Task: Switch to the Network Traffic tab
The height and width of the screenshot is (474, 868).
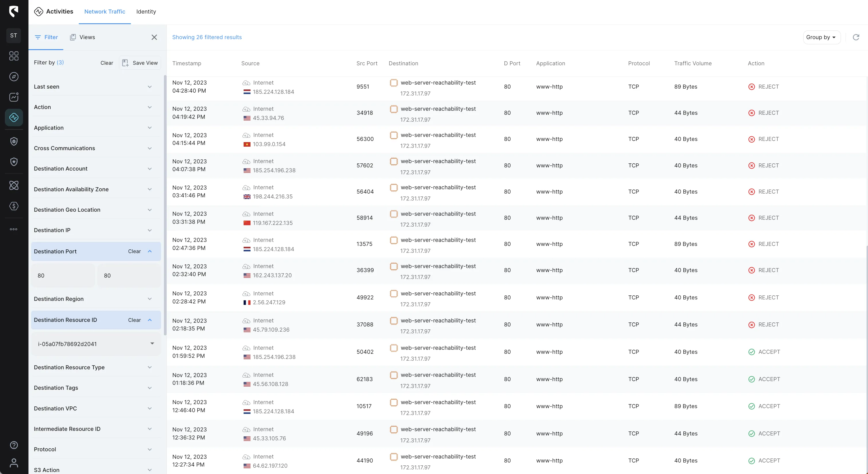Action: point(105,12)
